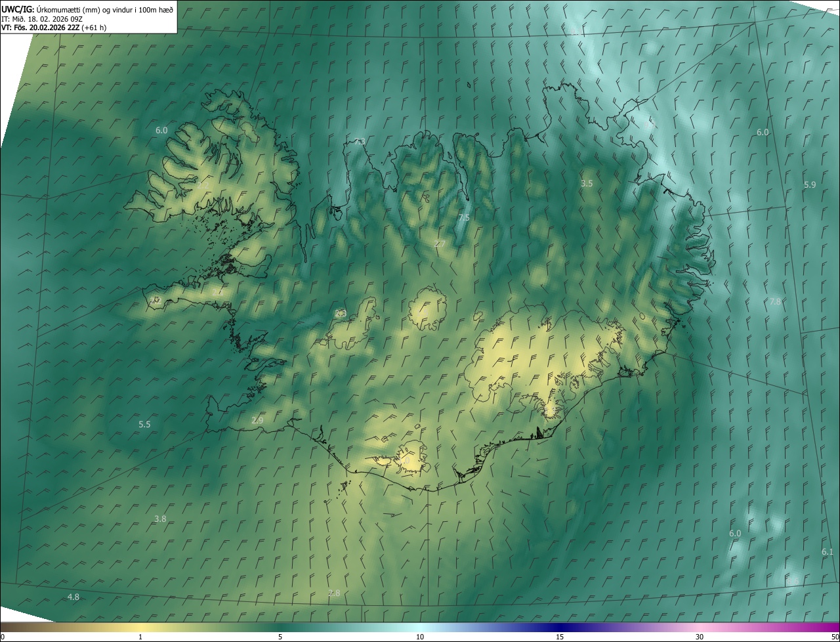Click the "6.1" value label
This screenshot has height=642, width=840.
pyautogui.click(x=827, y=552)
